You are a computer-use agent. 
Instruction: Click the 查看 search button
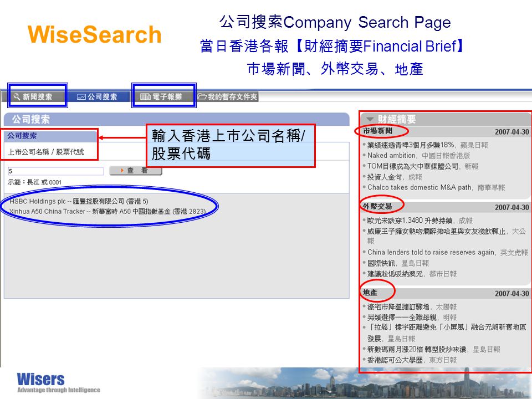[136, 170]
